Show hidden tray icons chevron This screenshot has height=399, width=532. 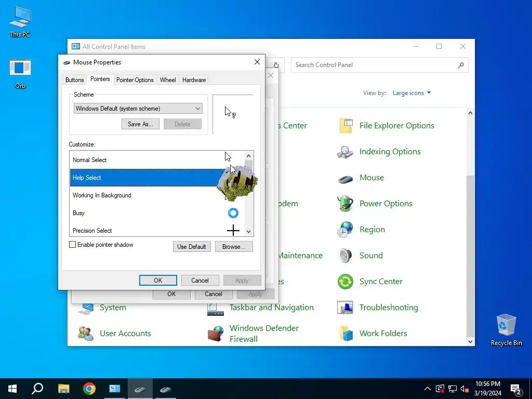pos(428,389)
